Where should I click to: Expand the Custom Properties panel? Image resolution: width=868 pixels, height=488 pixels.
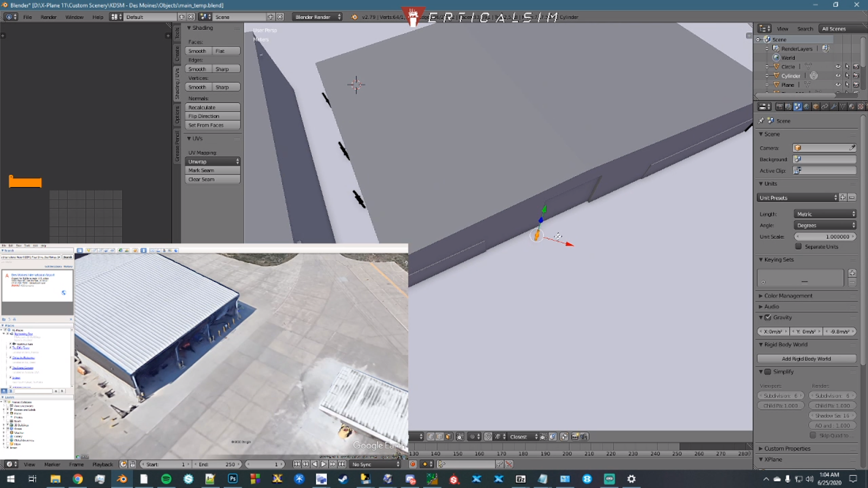pyautogui.click(x=787, y=449)
